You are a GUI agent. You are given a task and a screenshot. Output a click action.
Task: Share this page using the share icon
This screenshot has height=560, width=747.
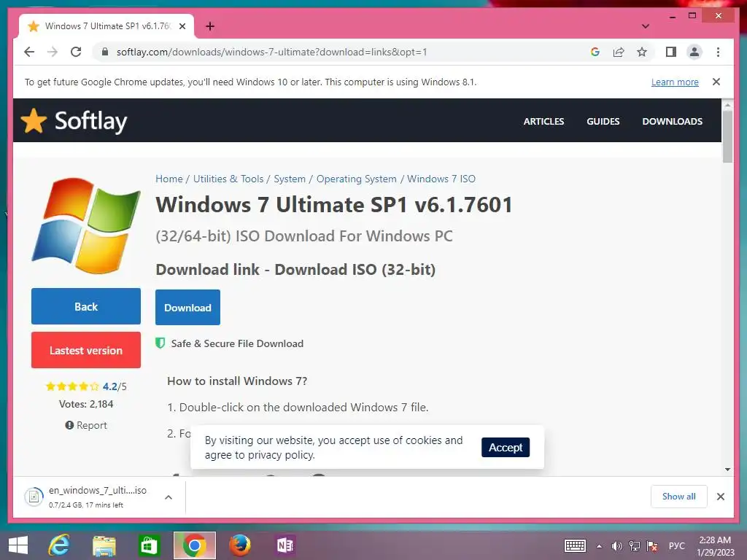pos(619,52)
